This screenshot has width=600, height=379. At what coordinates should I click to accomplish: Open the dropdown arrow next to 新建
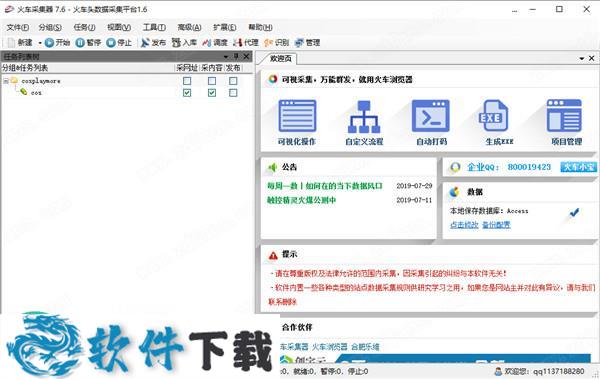pos(39,43)
